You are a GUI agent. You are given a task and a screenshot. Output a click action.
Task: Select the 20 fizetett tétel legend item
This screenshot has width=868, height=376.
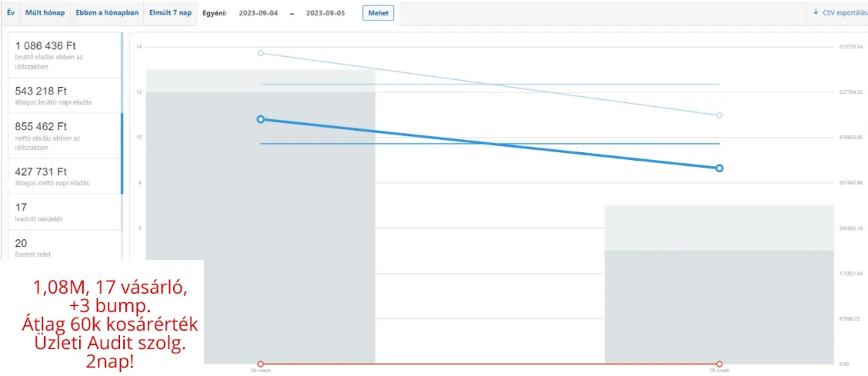pos(65,246)
